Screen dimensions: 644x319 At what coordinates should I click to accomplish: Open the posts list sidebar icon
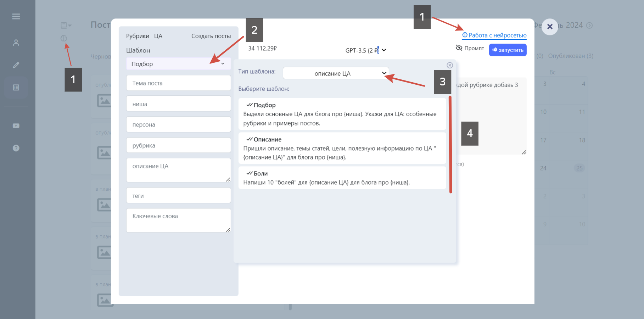16,87
